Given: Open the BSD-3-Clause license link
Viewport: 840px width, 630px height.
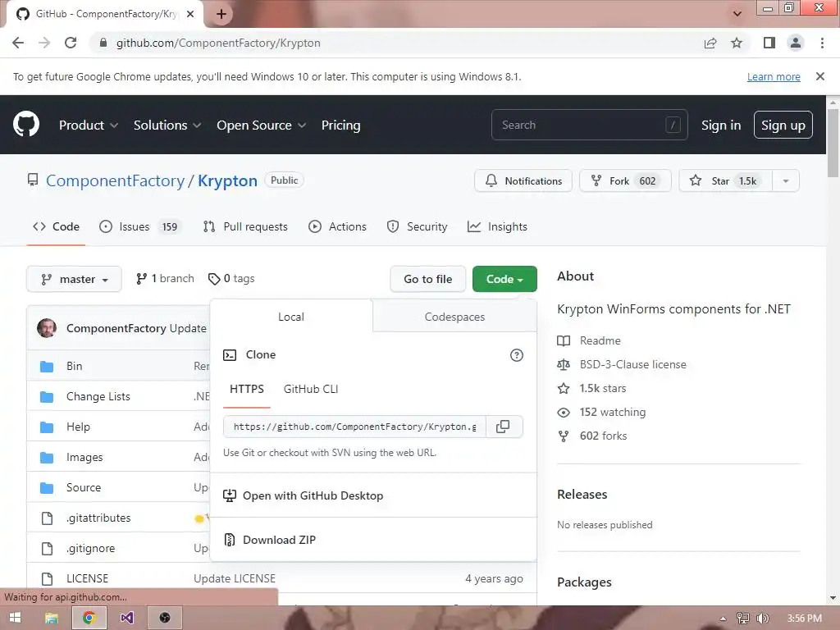Looking at the screenshot, I should 622,364.
